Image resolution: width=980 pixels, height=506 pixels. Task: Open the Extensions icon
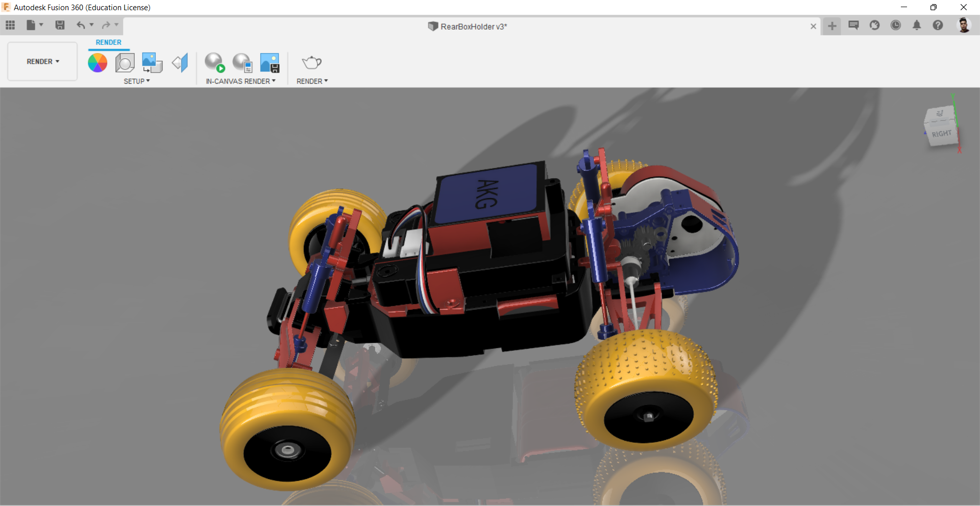[x=875, y=25]
